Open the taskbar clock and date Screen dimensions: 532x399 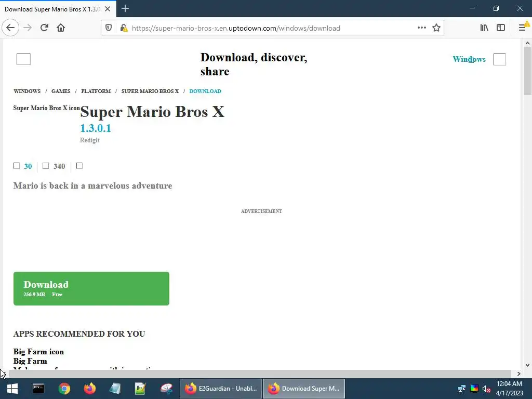(x=509, y=389)
